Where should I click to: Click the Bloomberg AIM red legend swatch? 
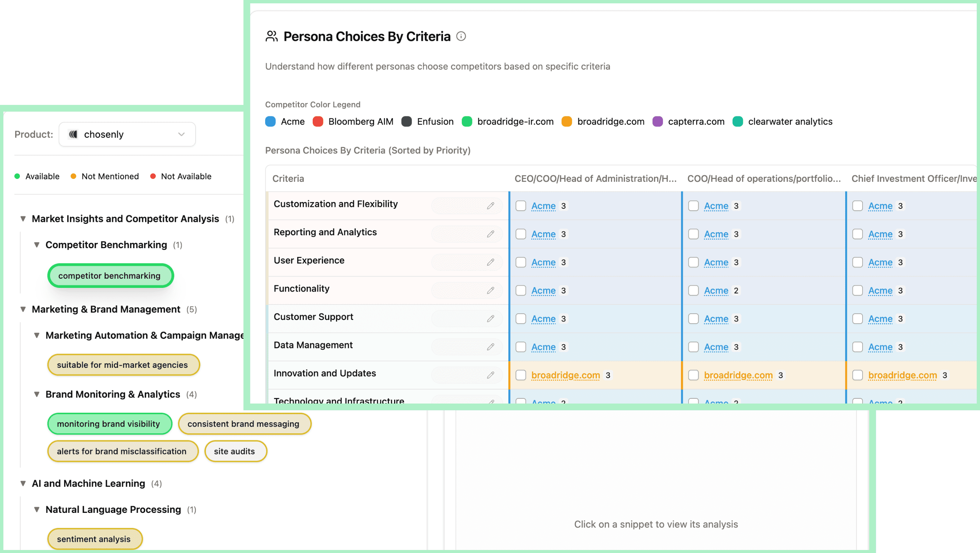click(318, 122)
